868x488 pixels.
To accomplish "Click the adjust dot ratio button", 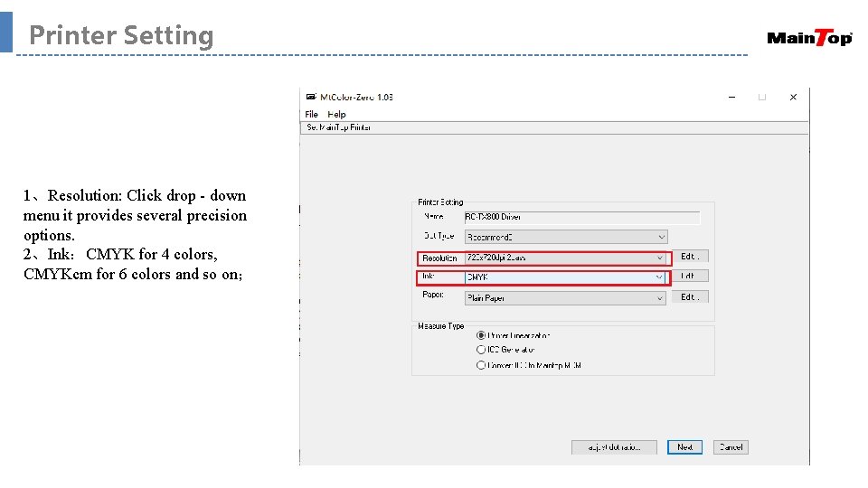I will (614, 447).
